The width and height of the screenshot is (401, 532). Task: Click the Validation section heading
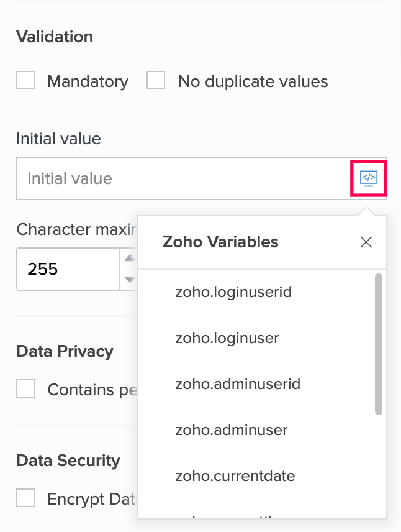(x=55, y=37)
